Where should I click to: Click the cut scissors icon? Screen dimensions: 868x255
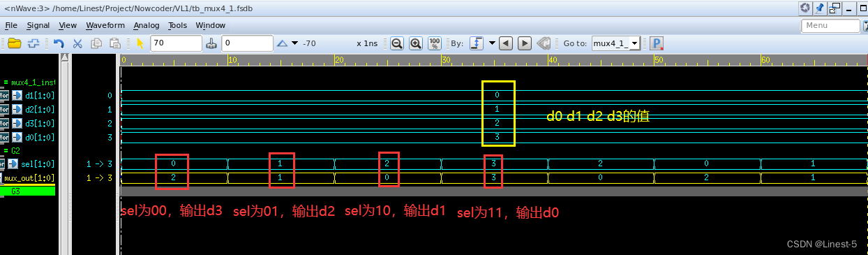click(x=77, y=43)
